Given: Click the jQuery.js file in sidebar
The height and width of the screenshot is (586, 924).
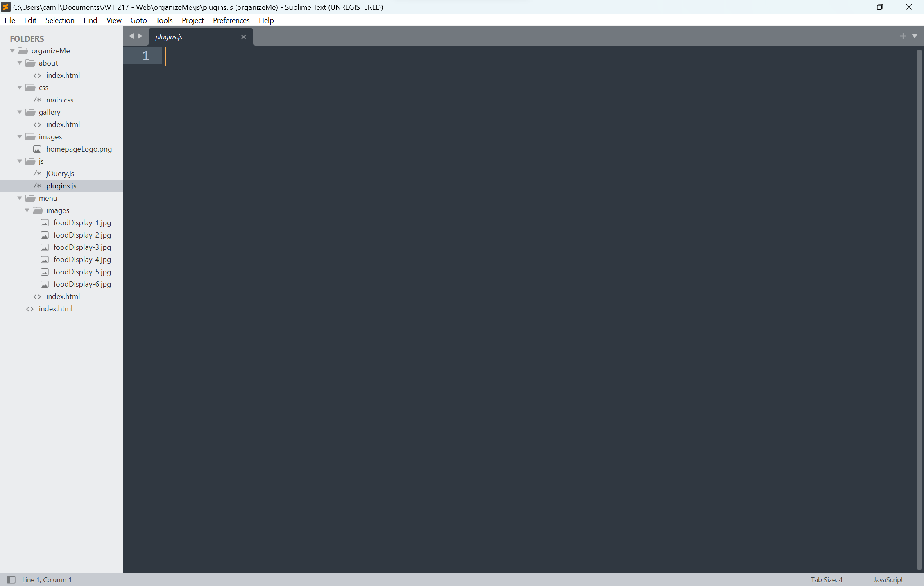Looking at the screenshot, I should [61, 173].
